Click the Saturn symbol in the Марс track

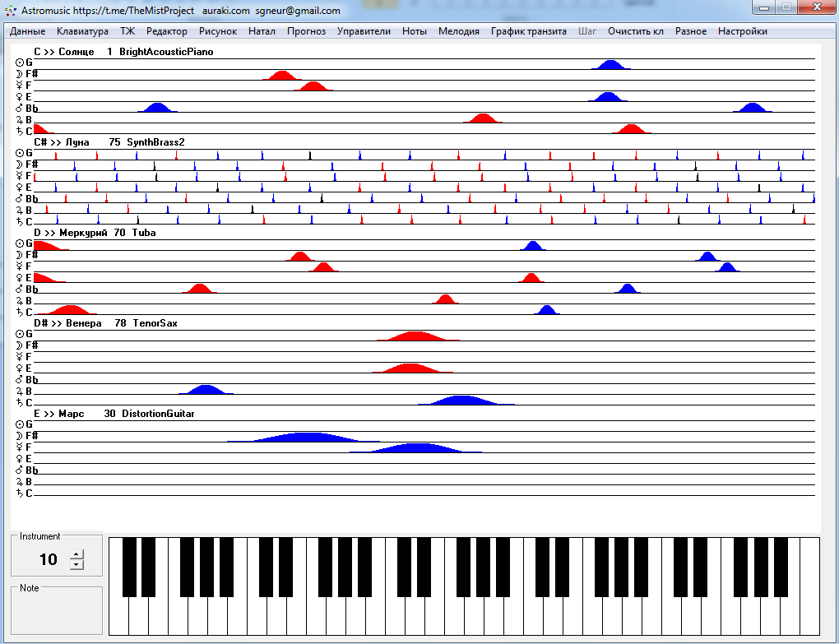[x=20, y=493]
